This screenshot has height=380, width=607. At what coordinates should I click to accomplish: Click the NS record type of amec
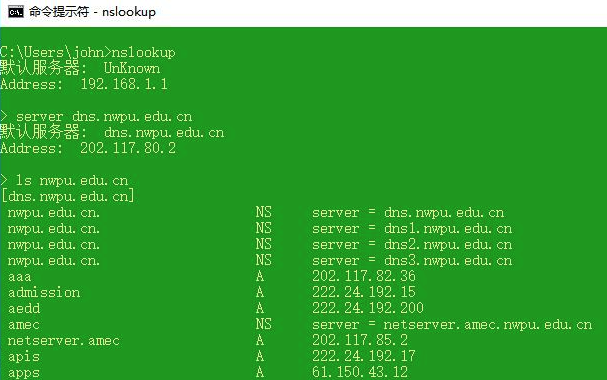(x=264, y=324)
